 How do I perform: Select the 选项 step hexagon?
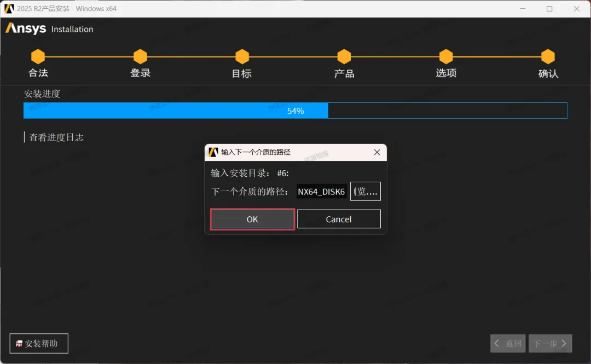click(446, 56)
